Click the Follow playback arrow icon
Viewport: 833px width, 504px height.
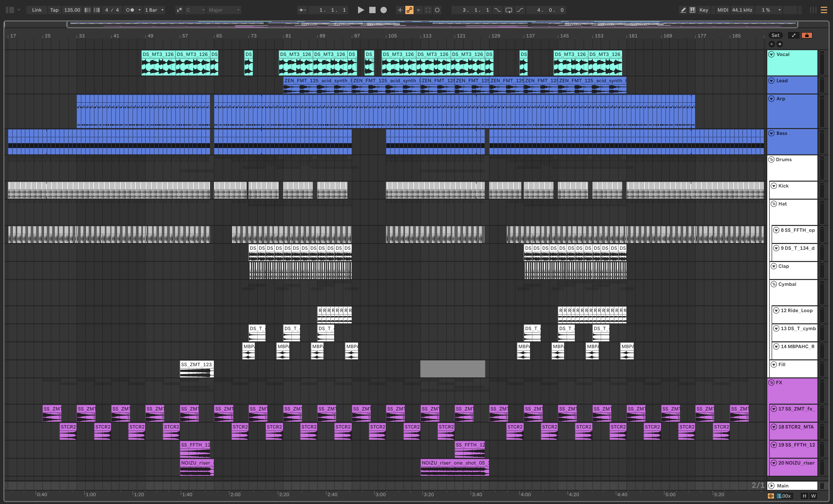coord(302,10)
